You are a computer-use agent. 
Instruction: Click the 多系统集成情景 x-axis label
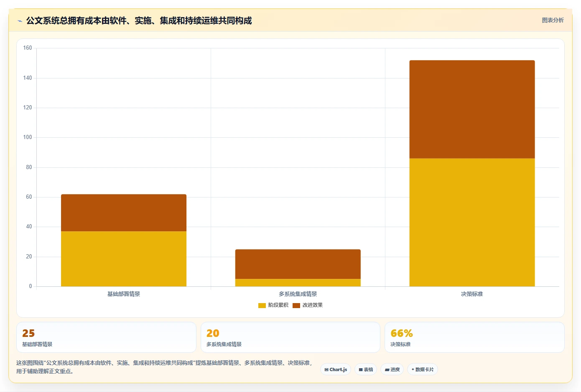[x=298, y=294]
